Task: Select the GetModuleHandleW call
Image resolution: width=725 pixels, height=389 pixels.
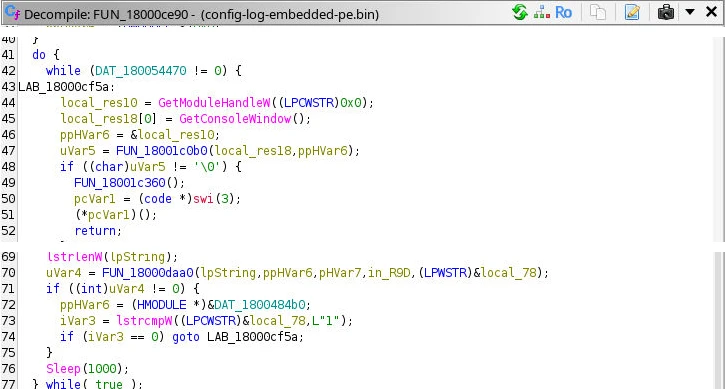Action: pos(214,103)
